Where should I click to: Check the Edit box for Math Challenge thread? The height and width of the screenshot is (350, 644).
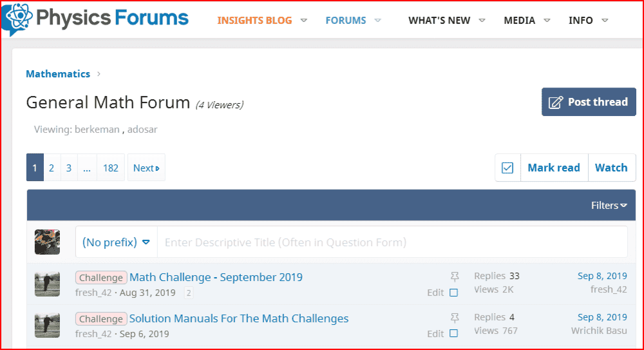point(453,293)
